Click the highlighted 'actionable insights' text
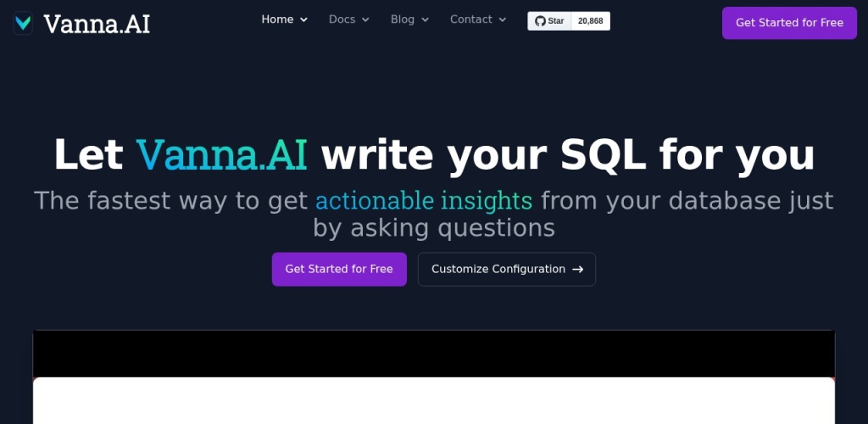 tap(424, 201)
